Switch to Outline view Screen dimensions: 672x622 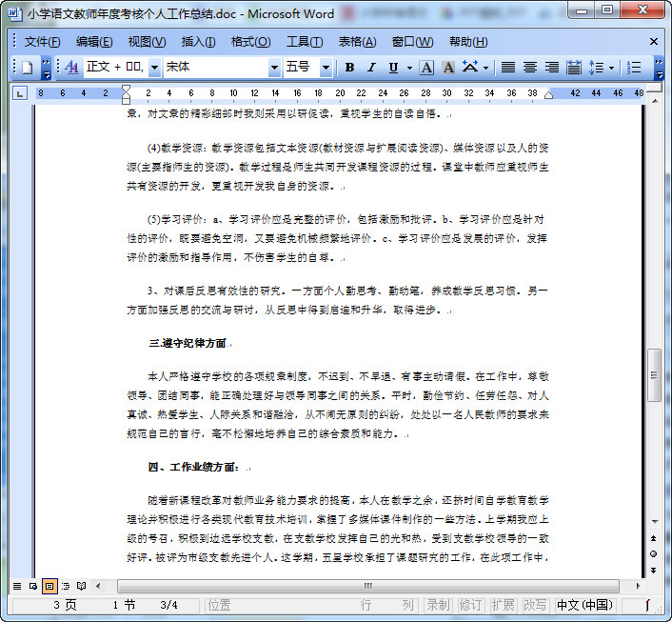coord(66,586)
